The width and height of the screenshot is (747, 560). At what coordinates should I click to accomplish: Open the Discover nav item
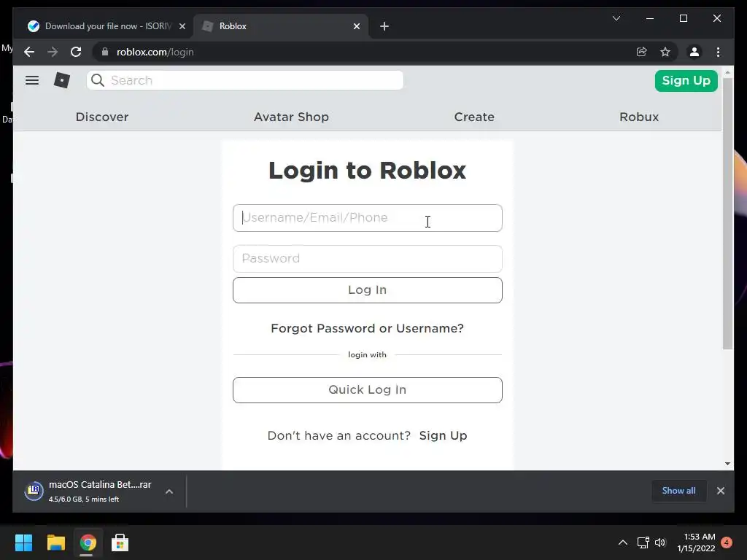tap(102, 117)
